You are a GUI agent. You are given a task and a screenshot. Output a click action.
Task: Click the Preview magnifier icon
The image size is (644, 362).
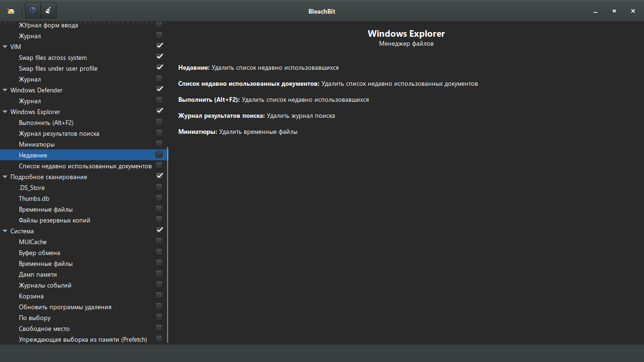click(33, 10)
